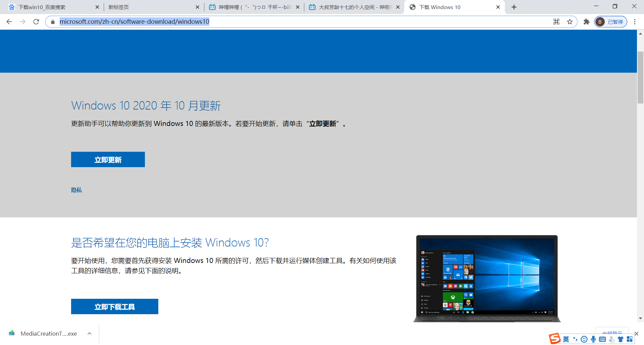This screenshot has height=345, width=644.
Task: Select the address bar URL field
Action: [302, 22]
